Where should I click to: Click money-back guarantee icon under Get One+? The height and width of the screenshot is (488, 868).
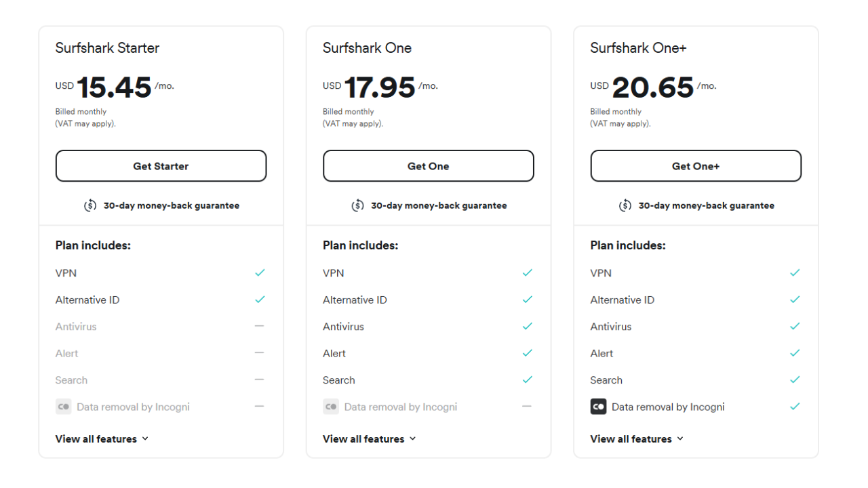tap(625, 205)
